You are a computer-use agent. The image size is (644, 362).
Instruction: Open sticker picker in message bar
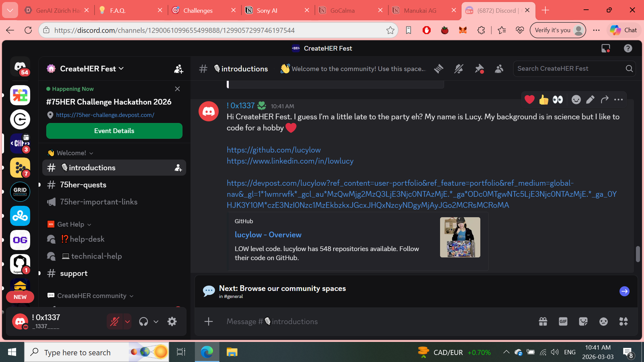583,322
